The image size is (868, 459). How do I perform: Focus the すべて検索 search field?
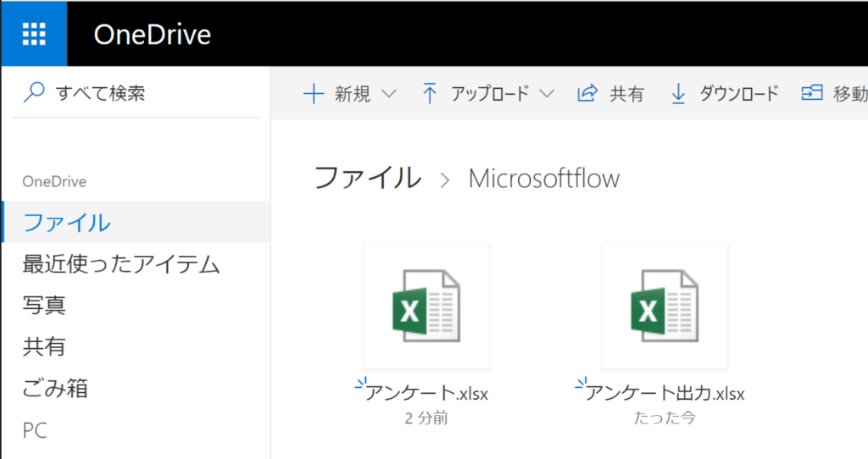click(x=136, y=93)
